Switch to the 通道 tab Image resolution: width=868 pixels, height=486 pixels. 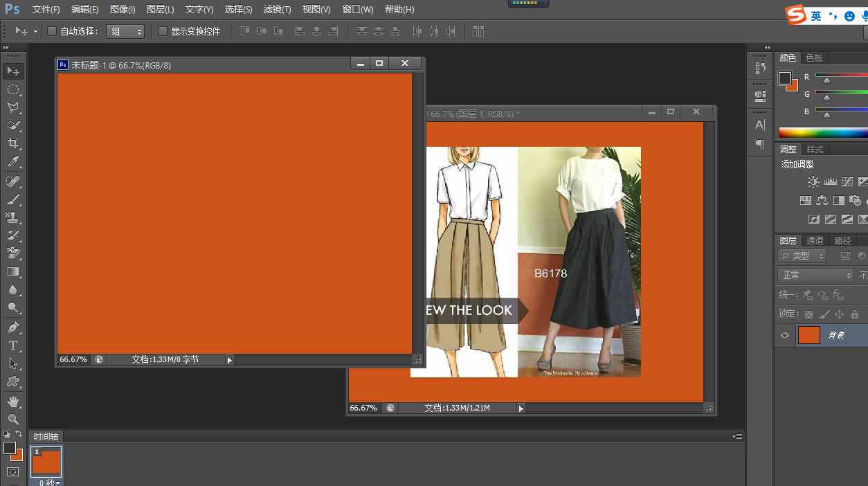(x=815, y=241)
